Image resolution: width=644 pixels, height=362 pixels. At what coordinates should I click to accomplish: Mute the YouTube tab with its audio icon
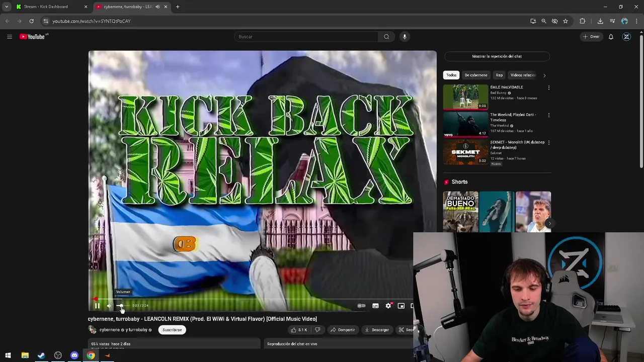point(157,7)
